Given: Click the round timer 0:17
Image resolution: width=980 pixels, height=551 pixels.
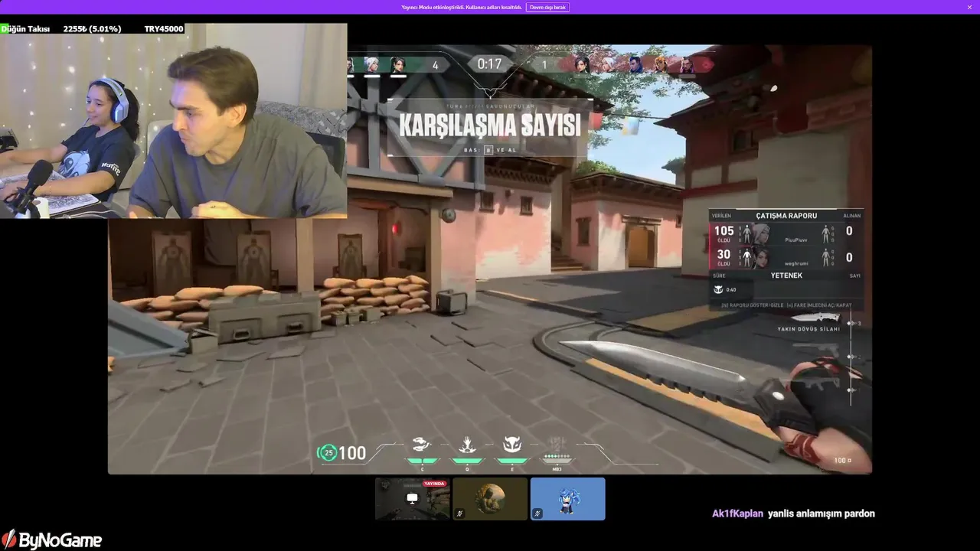Looking at the screenshot, I should [489, 64].
